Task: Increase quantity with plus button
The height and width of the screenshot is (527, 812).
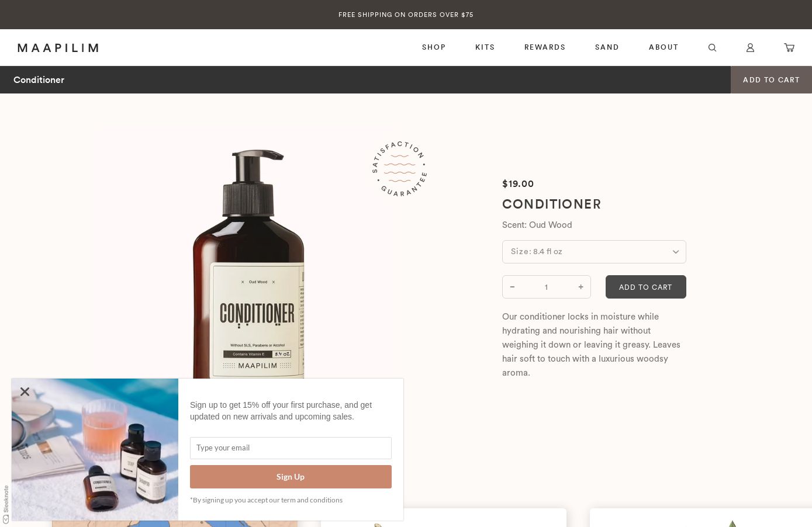Action: coord(581,287)
